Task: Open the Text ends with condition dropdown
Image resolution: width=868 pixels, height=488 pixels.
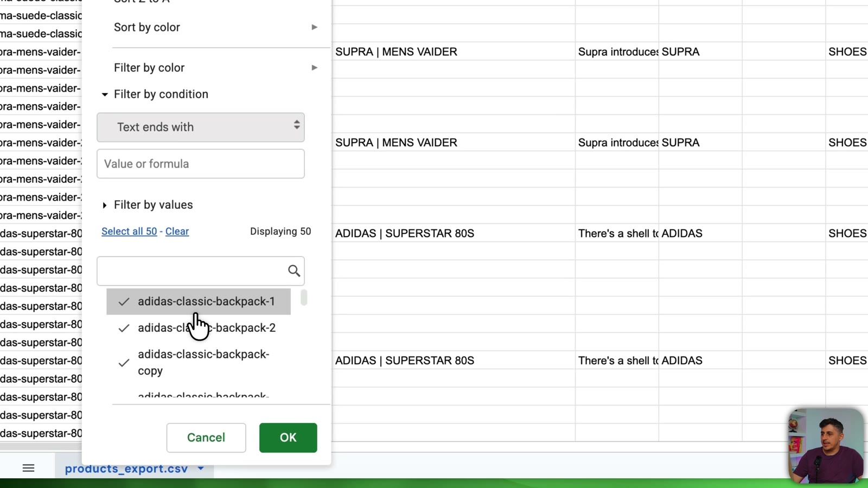Action: [201, 127]
